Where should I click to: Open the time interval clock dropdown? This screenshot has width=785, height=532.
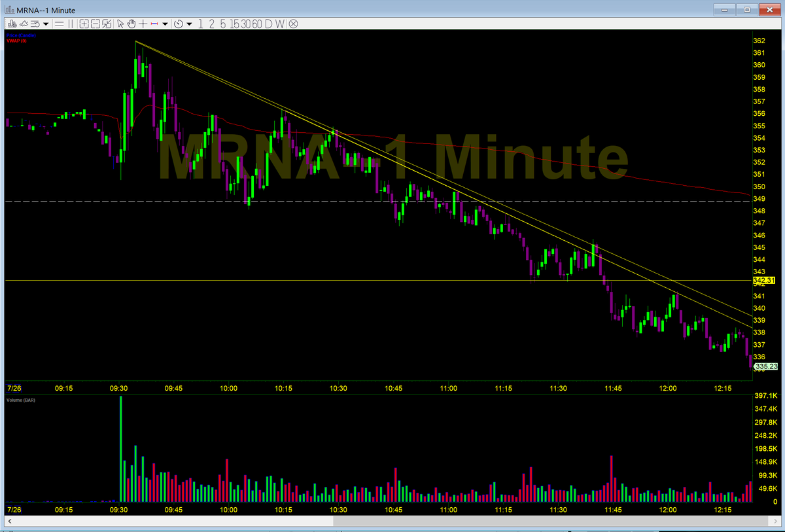tap(188, 24)
